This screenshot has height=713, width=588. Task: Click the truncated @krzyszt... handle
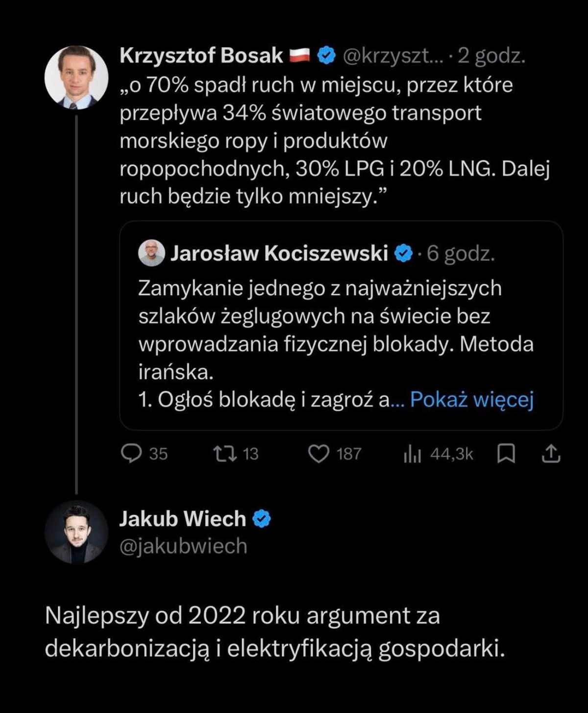392,56
